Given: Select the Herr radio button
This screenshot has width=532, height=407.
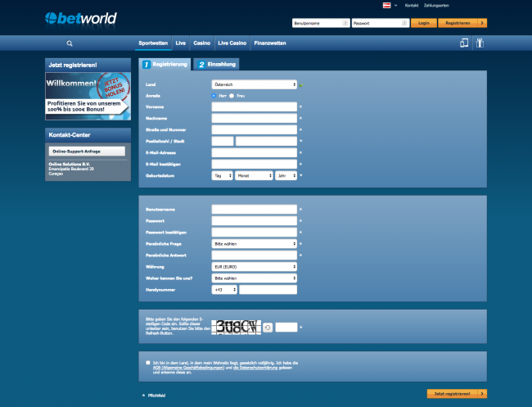Looking at the screenshot, I should (x=214, y=95).
